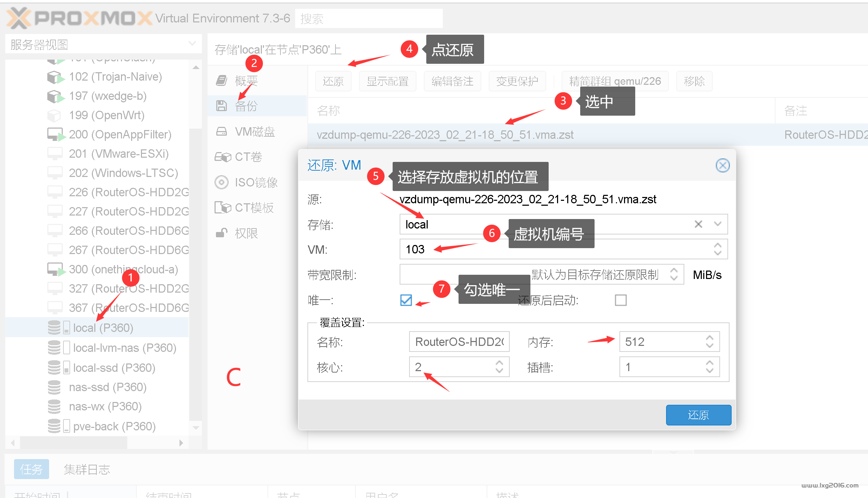Click the blue 还原 confirm button
Image resolution: width=868 pixels, height=498 pixels.
coord(698,415)
